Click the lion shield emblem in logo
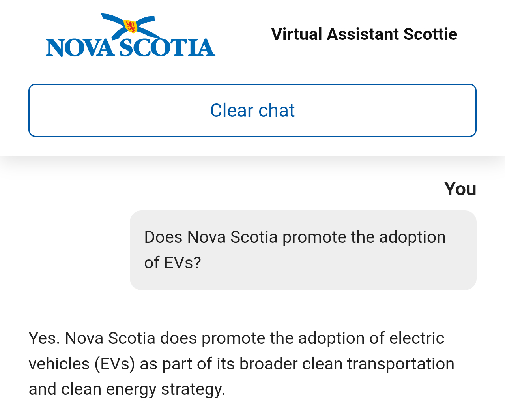Screen dimensions: 505x420 click(x=130, y=26)
